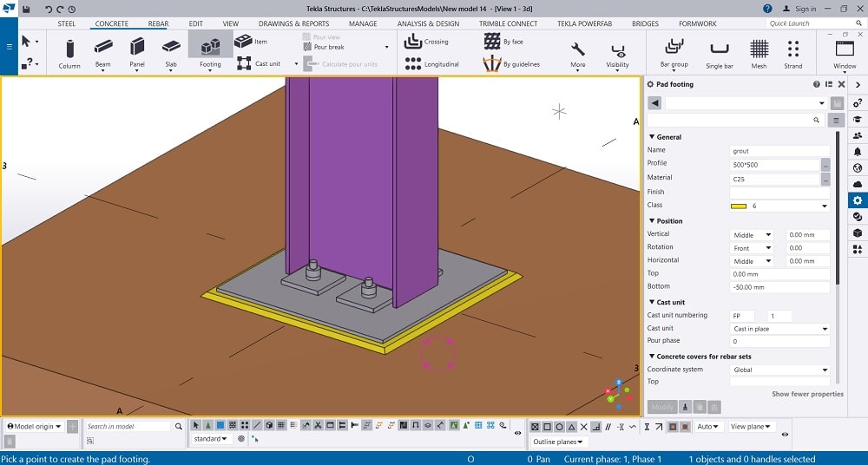Open the Cast unit type dropdown
868x465 pixels.
click(779, 329)
